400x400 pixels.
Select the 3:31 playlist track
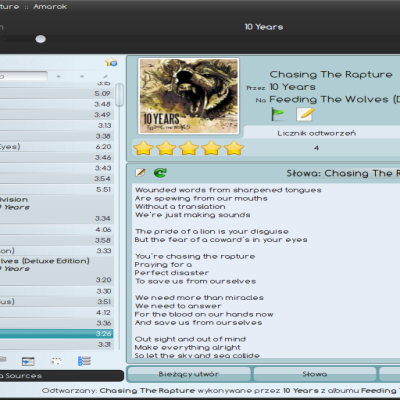click(57, 344)
